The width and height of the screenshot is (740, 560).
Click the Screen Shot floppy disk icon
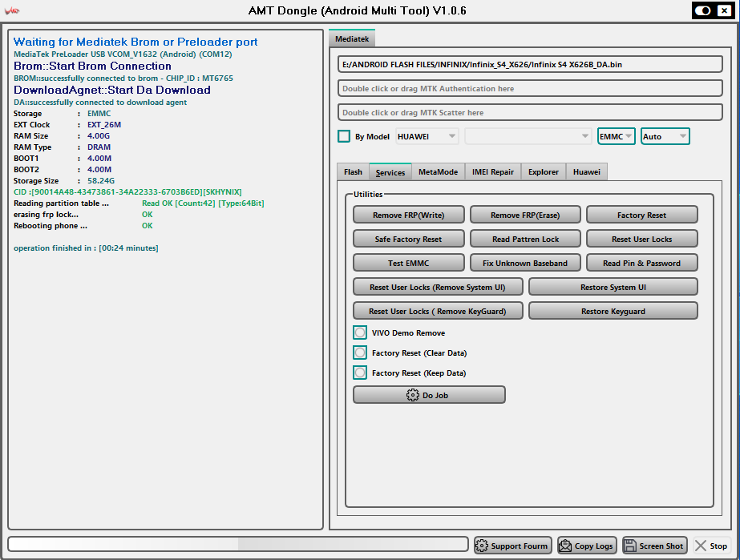pyautogui.click(x=629, y=546)
